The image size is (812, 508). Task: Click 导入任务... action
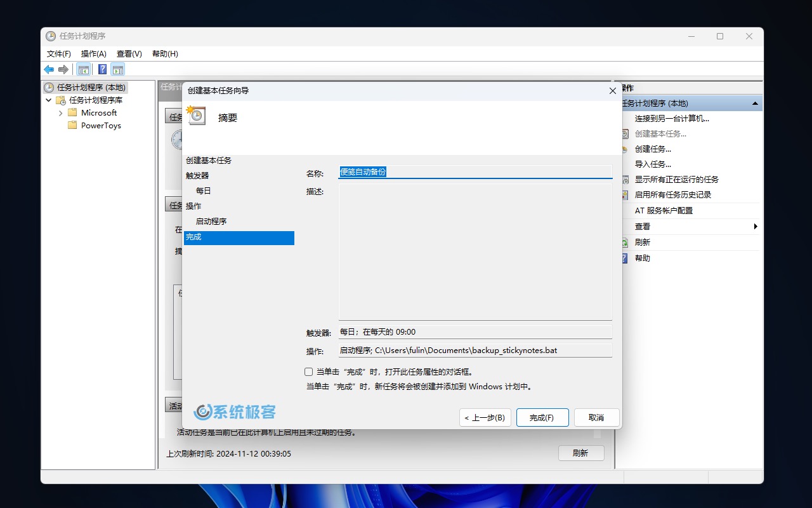[x=653, y=164]
